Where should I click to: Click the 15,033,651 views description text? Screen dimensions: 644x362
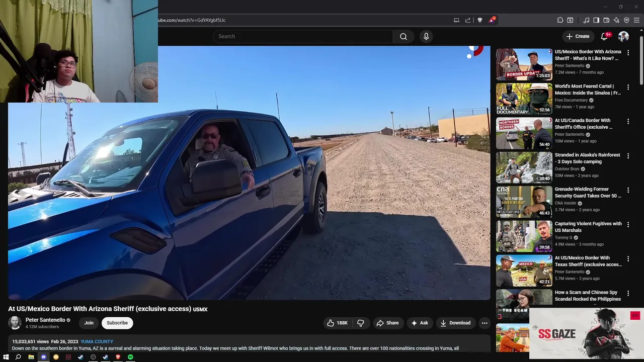(x=31, y=341)
